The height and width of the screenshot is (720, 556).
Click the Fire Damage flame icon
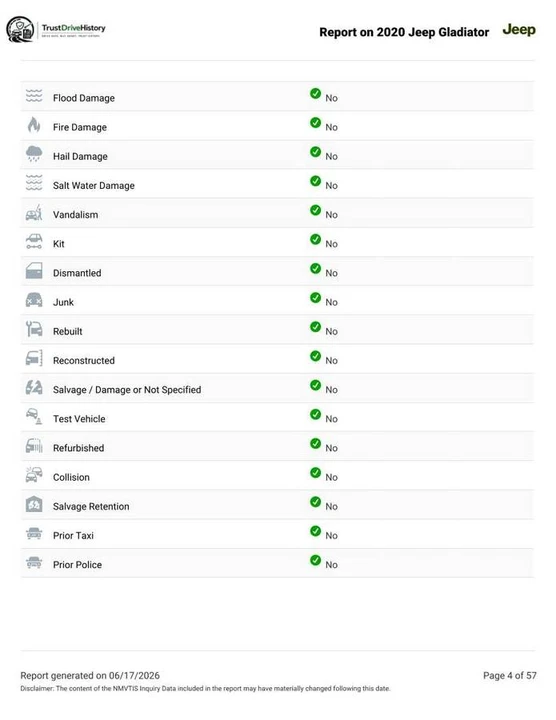coord(34,124)
